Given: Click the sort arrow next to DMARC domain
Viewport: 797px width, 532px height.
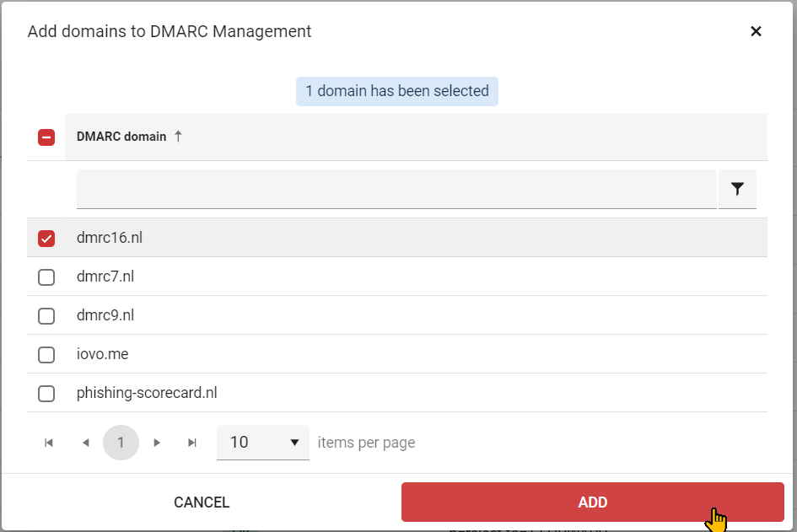Looking at the screenshot, I should [179, 136].
